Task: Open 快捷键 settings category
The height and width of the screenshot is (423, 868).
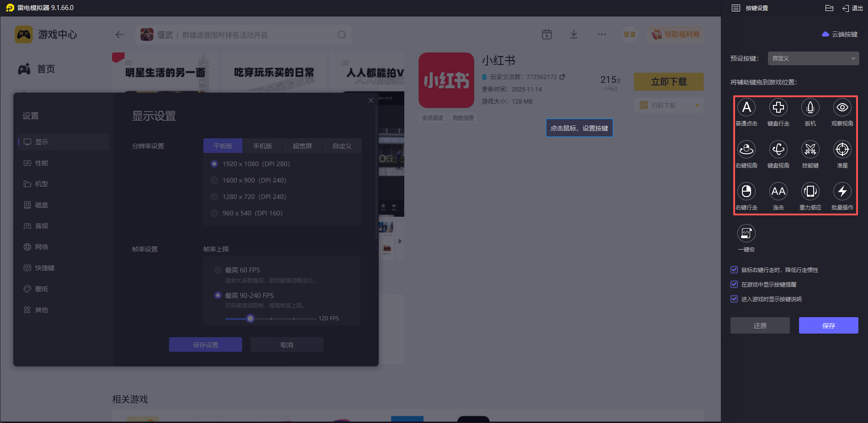Action: (x=64, y=268)
